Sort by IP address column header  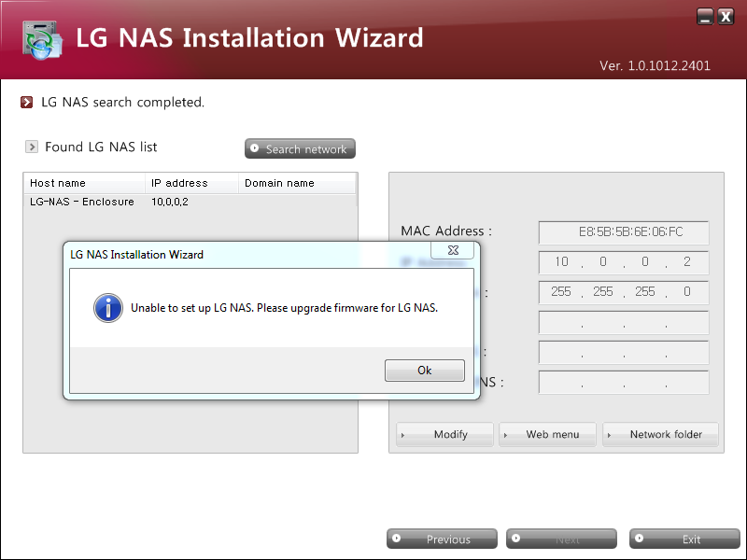coord(191,183)
